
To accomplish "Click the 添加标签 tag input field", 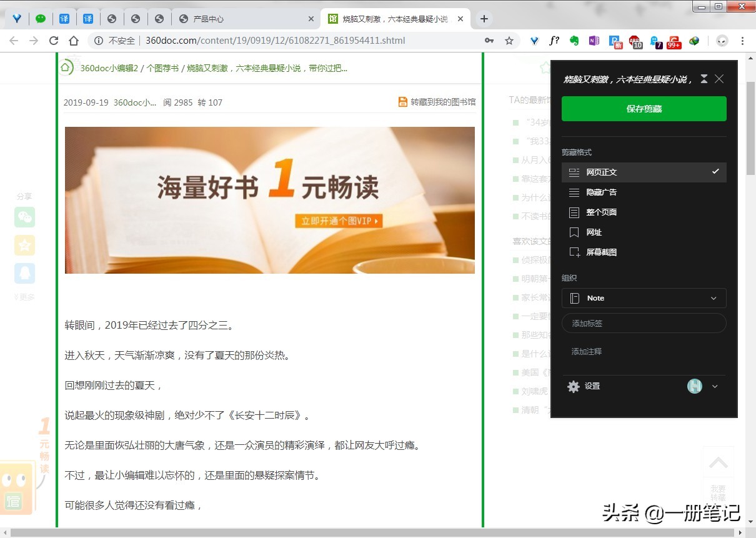I will coord(644,322).
